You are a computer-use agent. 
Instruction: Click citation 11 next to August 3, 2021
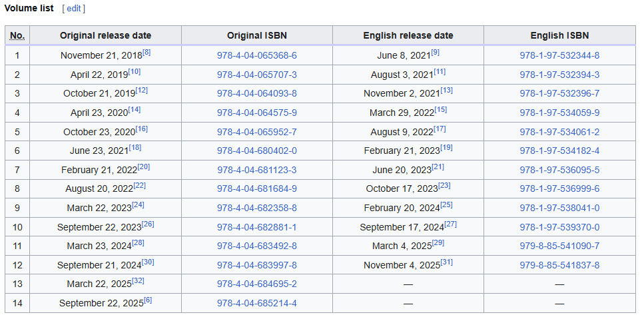440,71
